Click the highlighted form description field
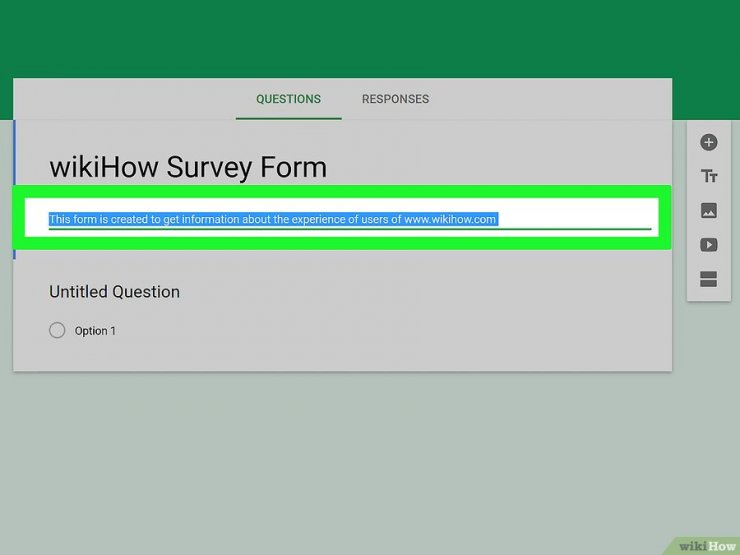Screen dimensions: 740x555 click(x=350, y=219)
